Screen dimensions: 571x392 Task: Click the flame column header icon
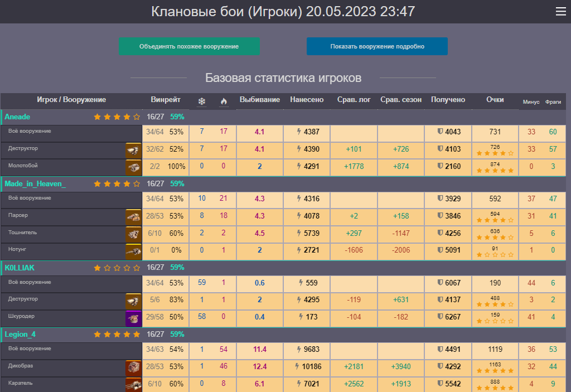pyautogui.click(x=224, y=101)
